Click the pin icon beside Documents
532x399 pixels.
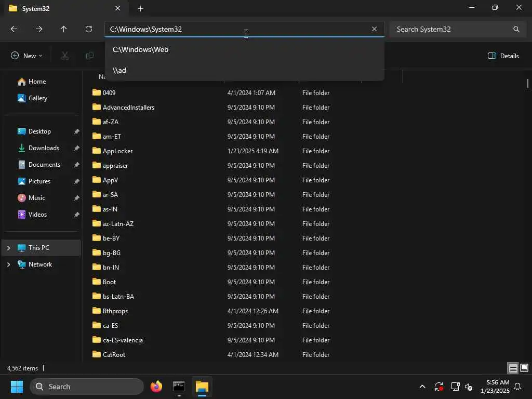coord(77,165)
